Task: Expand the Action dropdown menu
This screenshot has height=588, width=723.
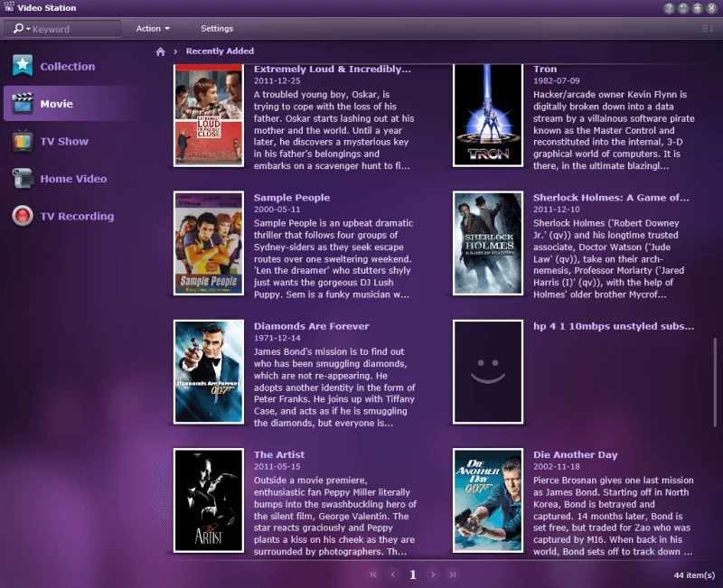Action: pos(153,29)
